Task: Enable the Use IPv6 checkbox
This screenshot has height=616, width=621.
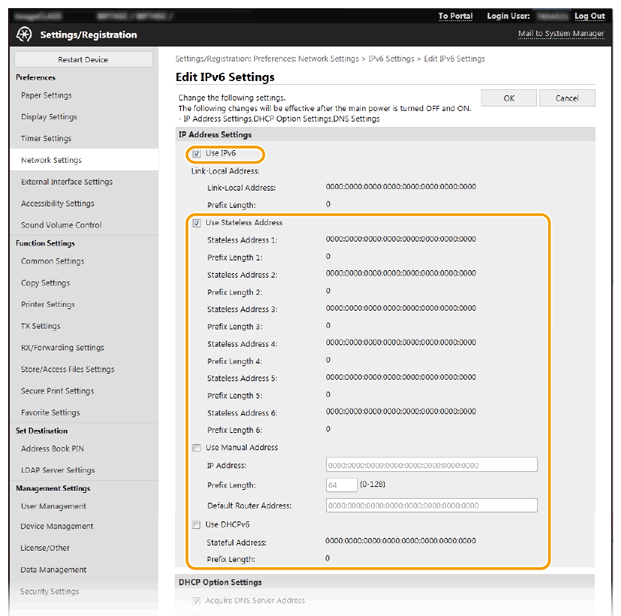Action: [196, 154]
